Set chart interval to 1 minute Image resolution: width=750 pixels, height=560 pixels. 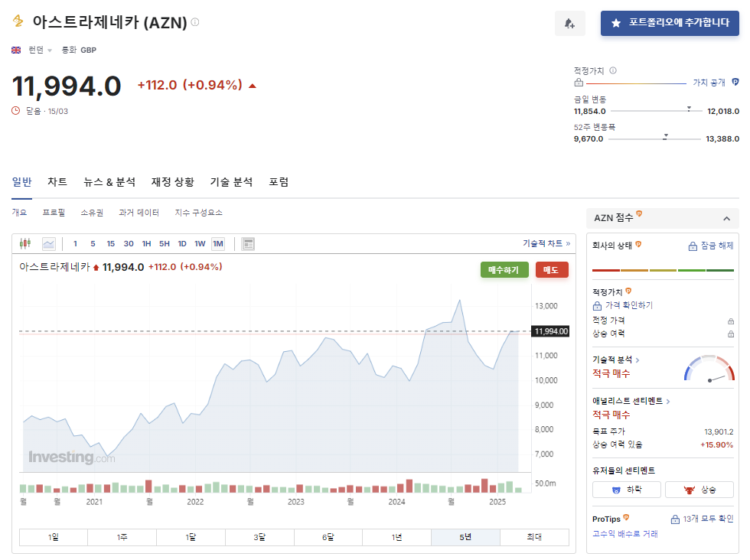pos(75,244)
